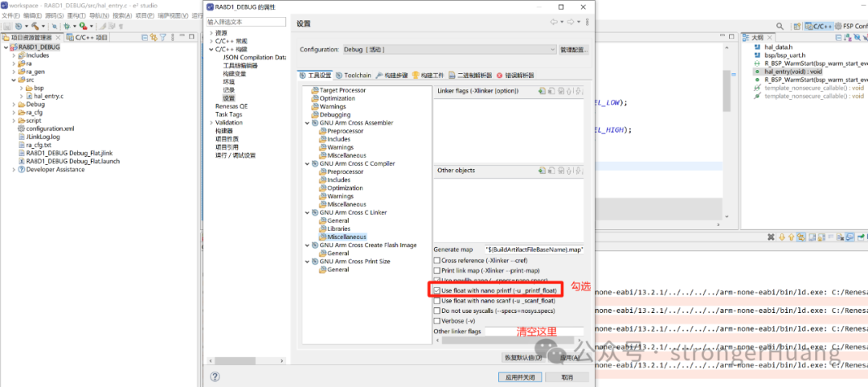Collapse all in project explorer toolbar
Viewport: 868px width, 387px height.
(x=145, y=37)
